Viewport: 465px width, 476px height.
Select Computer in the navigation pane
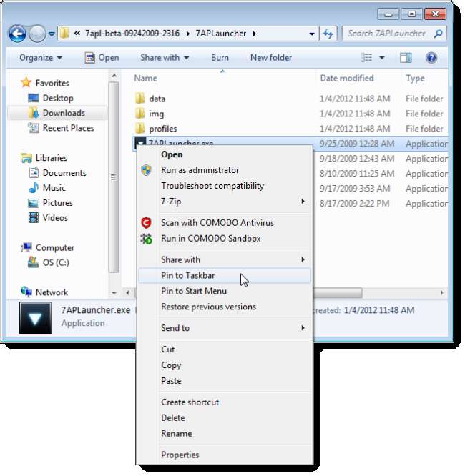[54, 248]
